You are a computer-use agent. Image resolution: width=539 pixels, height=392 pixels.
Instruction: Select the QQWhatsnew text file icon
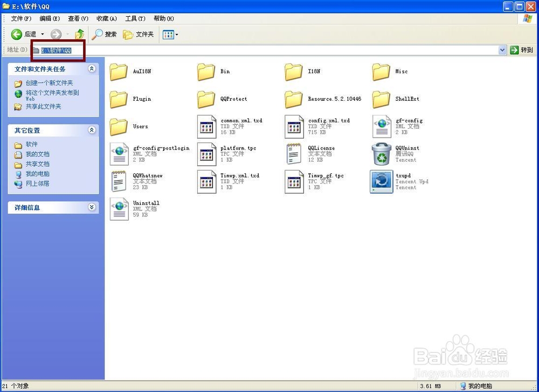pos(119,181)
